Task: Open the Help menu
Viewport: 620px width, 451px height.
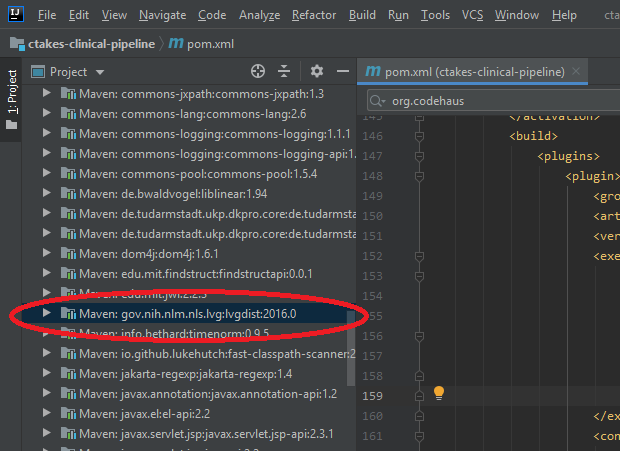Action: pyautogui.click(x=564, y=15)
